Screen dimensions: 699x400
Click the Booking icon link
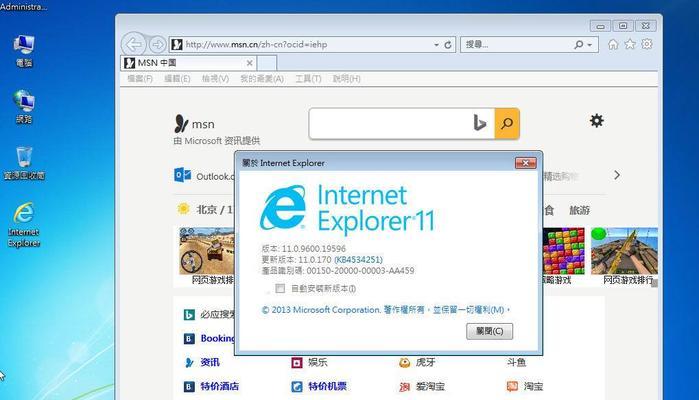click(189, 339)
